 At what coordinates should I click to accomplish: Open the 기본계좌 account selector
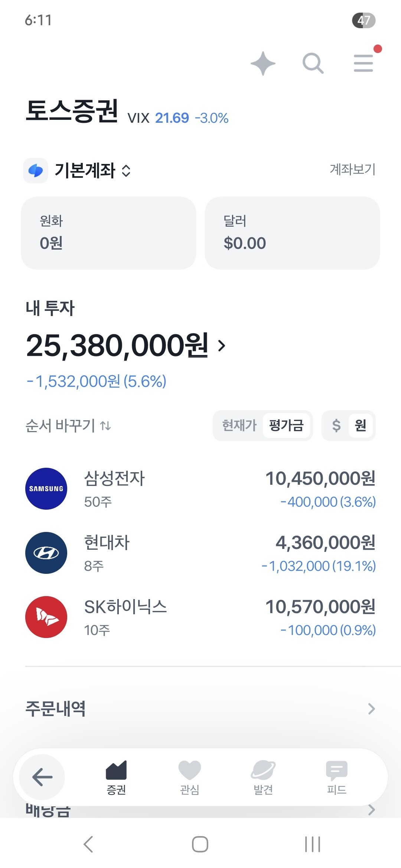pos(92,171)
